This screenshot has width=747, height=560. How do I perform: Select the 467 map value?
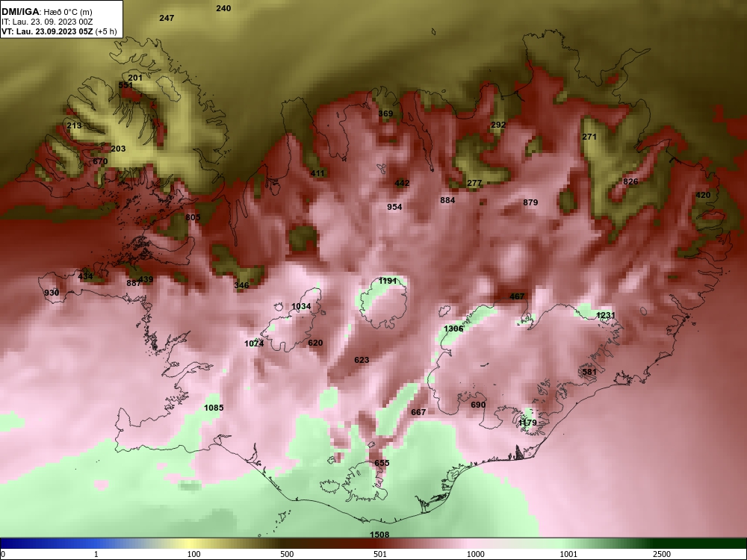tap(517, 296)
